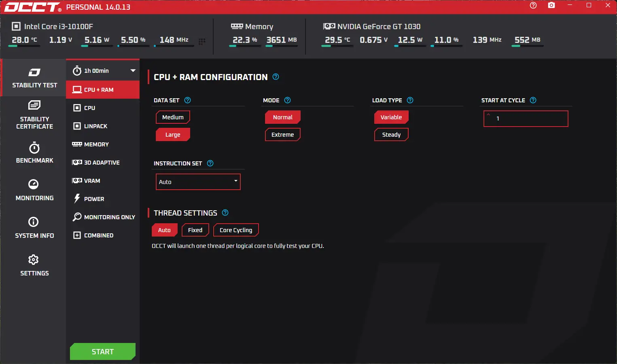
Task: Choose Steady load type
Action: (391, 135)
